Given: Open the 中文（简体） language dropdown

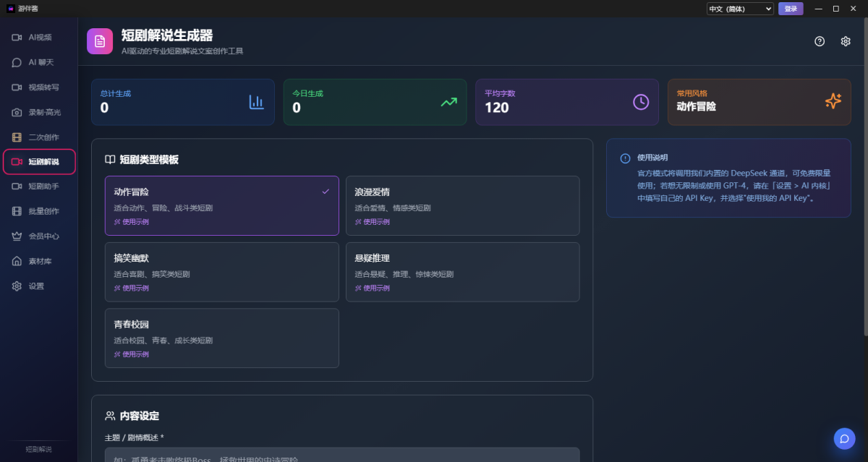Looking at the screenshot, I should (x=740, y=9).
